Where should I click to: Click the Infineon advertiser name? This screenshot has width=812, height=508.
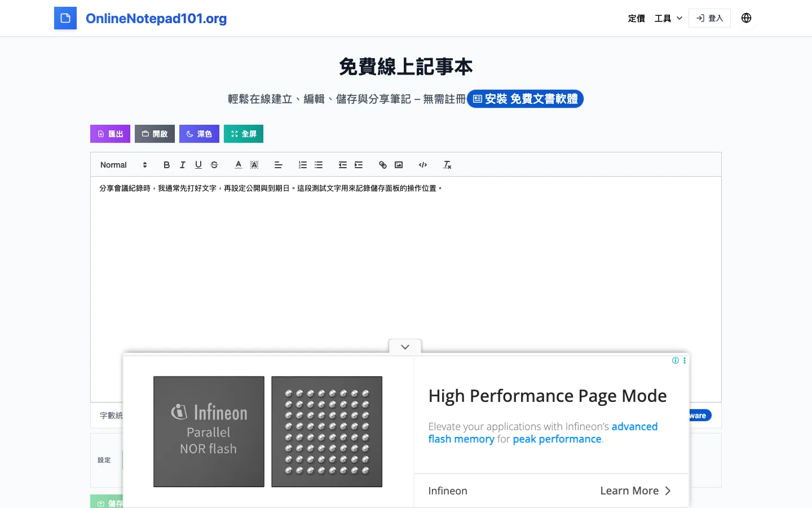click(x=448, y=491)
